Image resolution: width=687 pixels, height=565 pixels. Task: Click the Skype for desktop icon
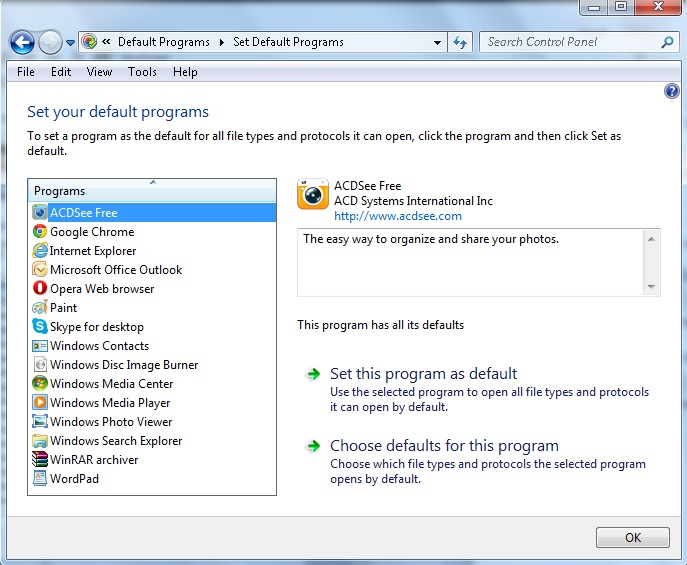click(40, 327)
